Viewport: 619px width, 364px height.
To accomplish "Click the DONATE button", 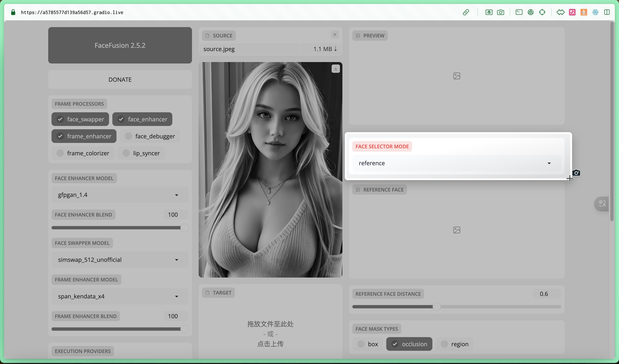I will coord(120,80).
